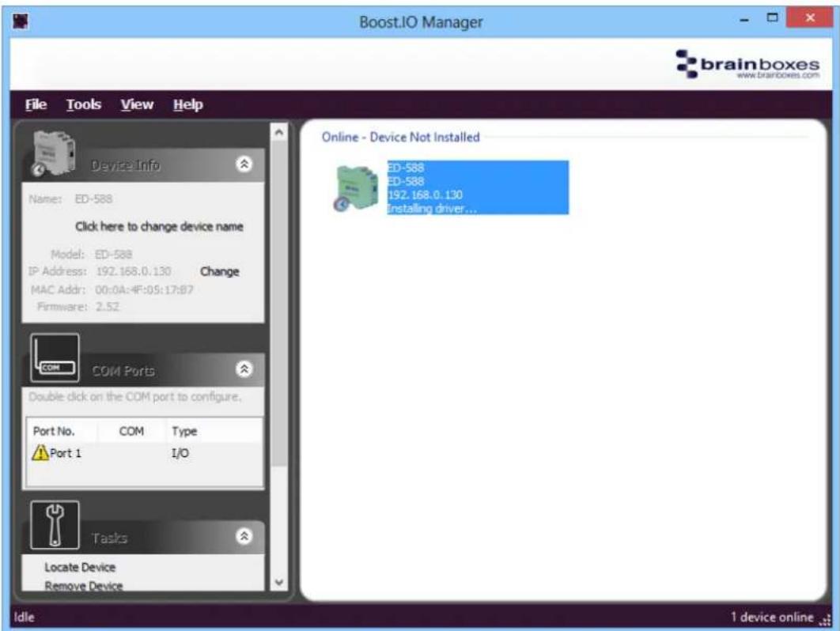The height and width of the screenshot is (631, 840).
Task: Click Locate Device task
Action: coord(80,567)
